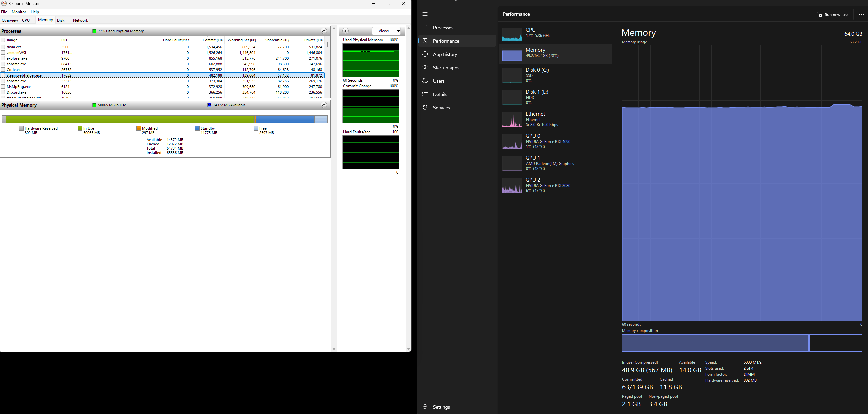Switch to the Network tab in Resource Monitor
Viewport: 868px width, 414px height.
[x=80, y=20]
